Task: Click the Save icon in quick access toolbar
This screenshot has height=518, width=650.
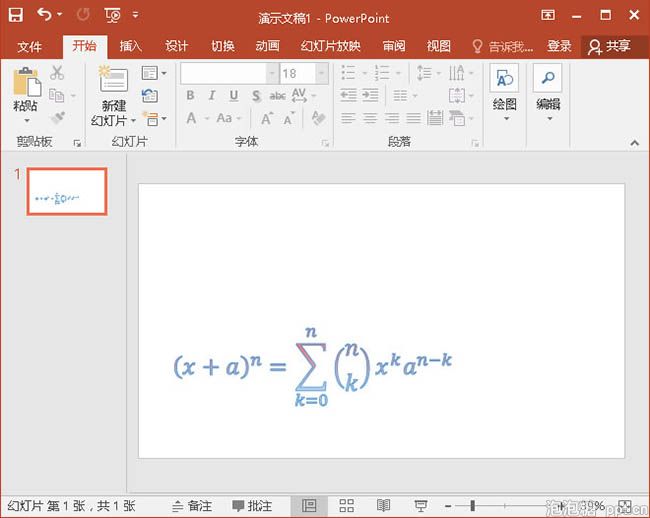Action: pos(16,15)
